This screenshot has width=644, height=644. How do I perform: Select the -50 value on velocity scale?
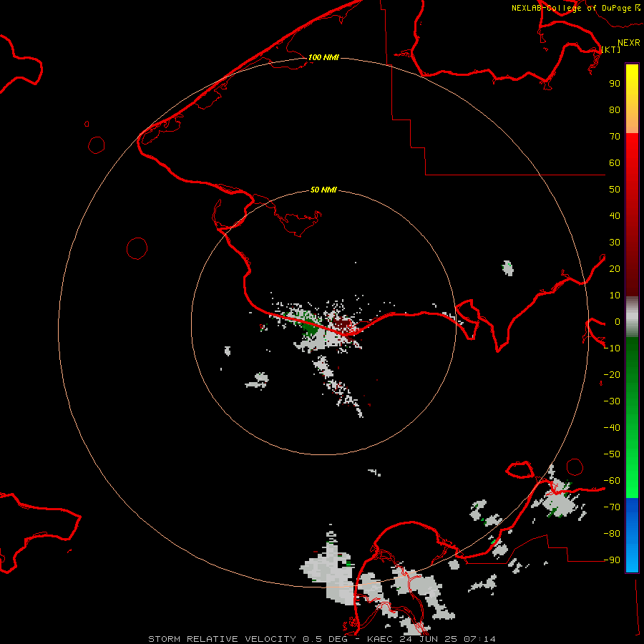612,454
